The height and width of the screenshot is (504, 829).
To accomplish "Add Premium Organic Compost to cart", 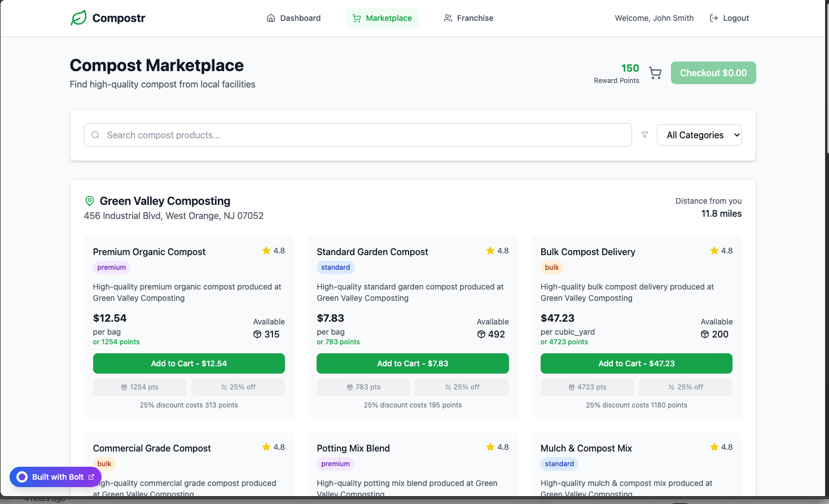I will point(189,363).
